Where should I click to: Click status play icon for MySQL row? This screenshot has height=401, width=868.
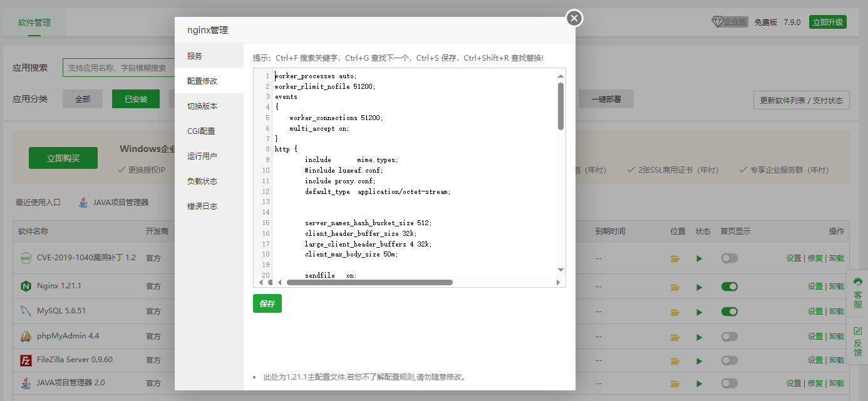700,312
